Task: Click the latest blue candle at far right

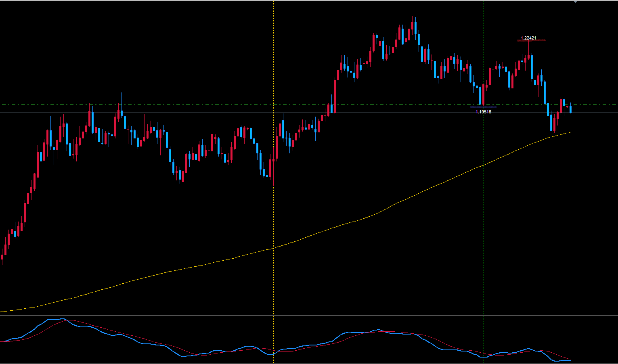Action: click(x=570, y=109)
